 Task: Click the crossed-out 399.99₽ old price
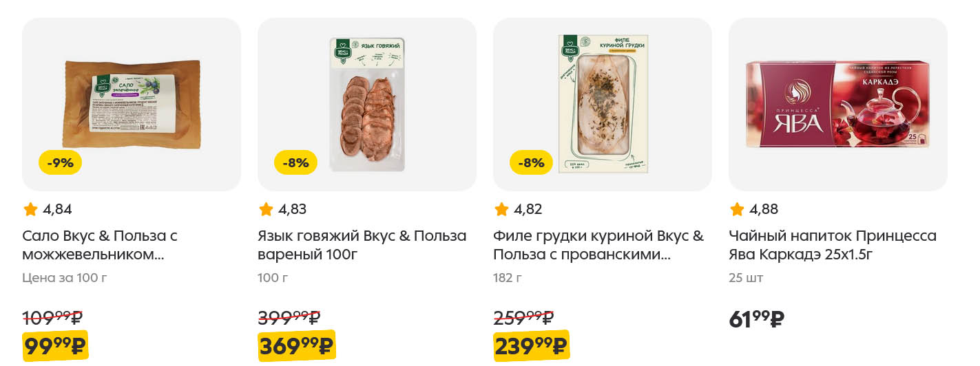289,318
